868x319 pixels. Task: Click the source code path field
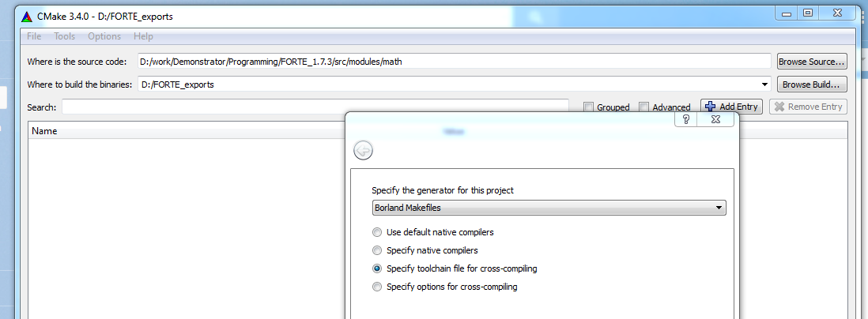[x=454, y=62]
